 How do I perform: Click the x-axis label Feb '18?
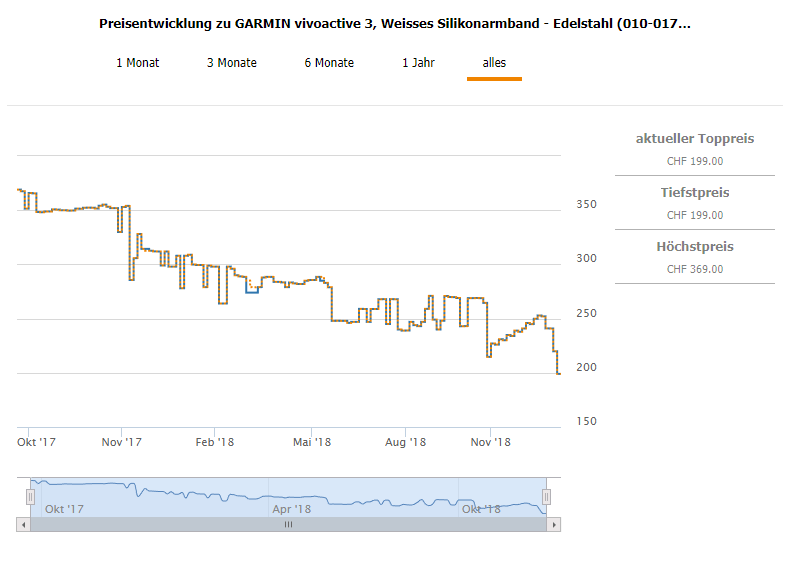point(215,442)
